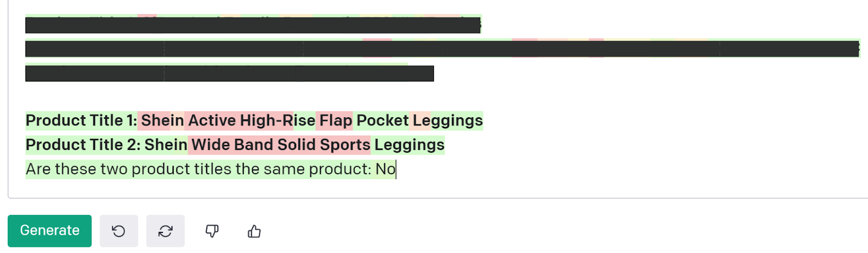
Task: Click "Shein" in the Product Title 1 line
Action: click(162, 121)
